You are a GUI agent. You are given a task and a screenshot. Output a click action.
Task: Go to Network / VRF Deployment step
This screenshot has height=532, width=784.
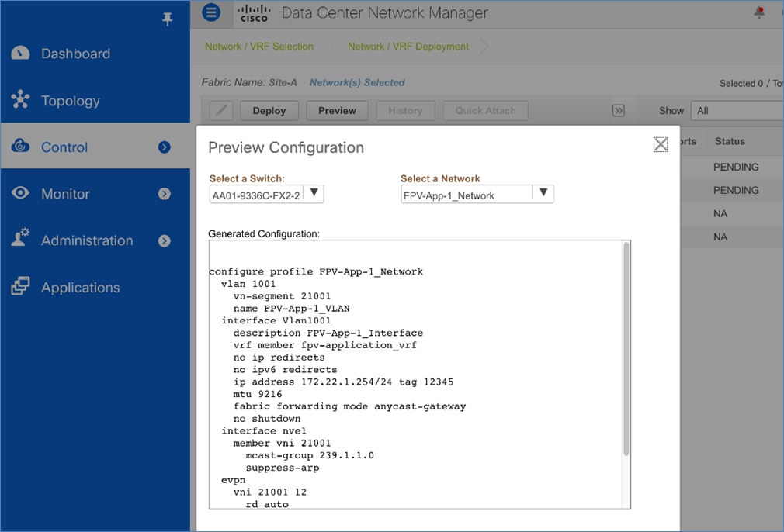[408, 47]
